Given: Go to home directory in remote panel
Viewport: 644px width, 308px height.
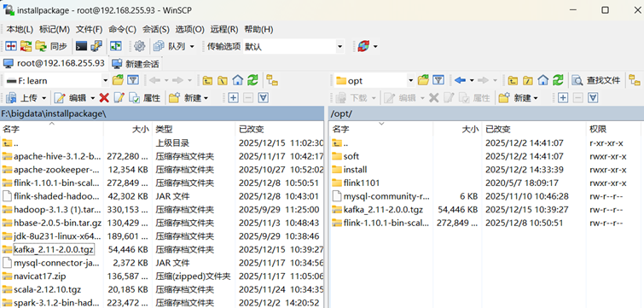Looking at the screenshot, I should (x=543, y=80).
